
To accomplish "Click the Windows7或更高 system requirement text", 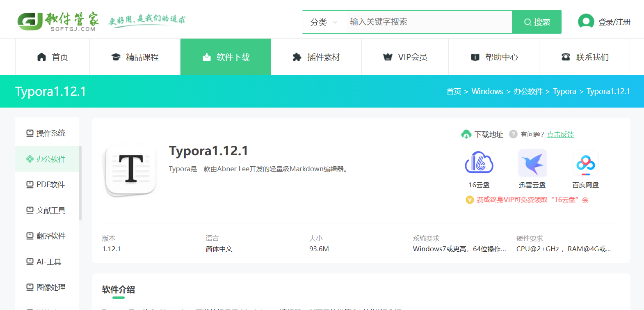I will pyautogui.click(x=459, y=249).
